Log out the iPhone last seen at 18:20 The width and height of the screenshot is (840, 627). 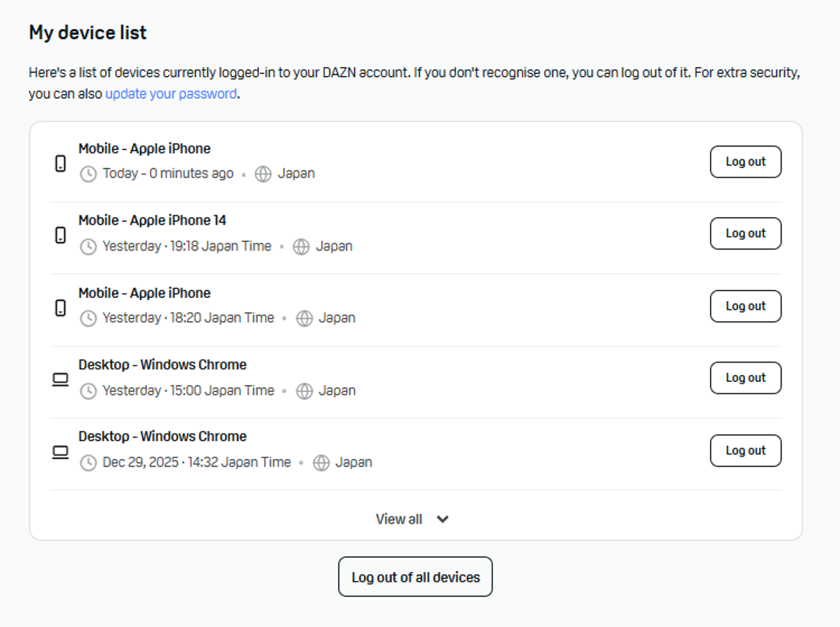click(745, 306)
